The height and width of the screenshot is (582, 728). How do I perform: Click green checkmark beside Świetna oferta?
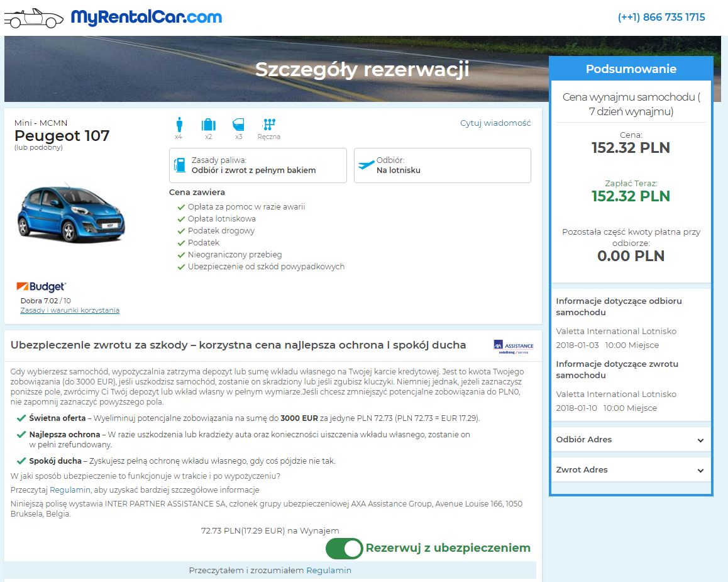pos(21,418)
